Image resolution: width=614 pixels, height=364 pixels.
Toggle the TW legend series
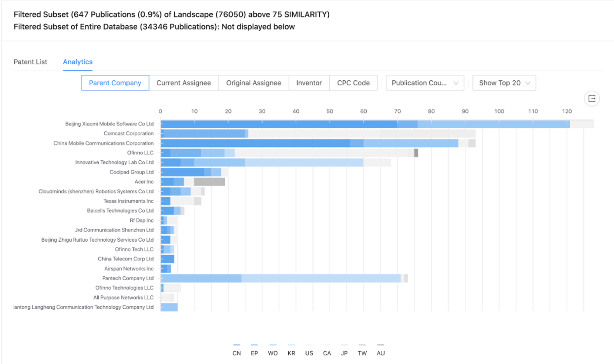tap(362, 350)
